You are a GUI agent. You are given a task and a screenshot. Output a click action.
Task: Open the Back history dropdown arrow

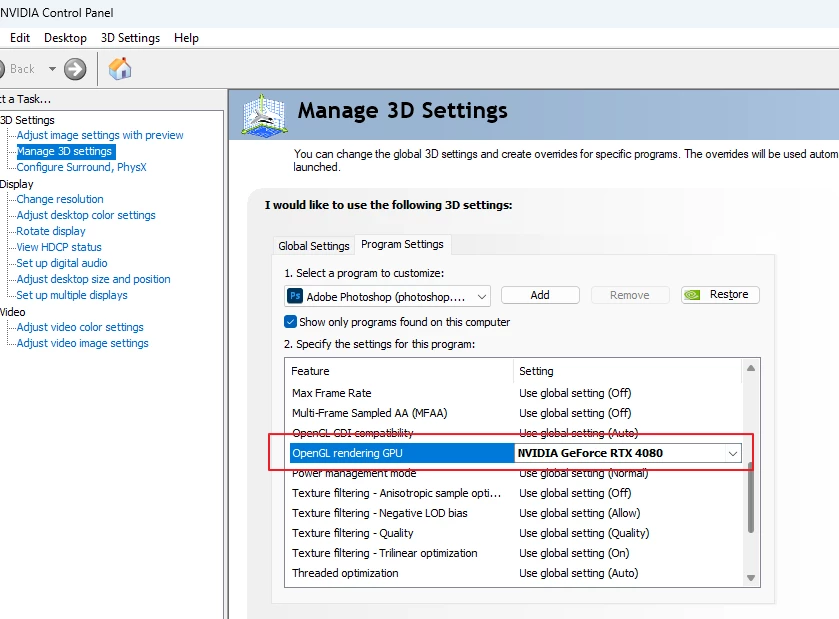click(x=52, y=69)
